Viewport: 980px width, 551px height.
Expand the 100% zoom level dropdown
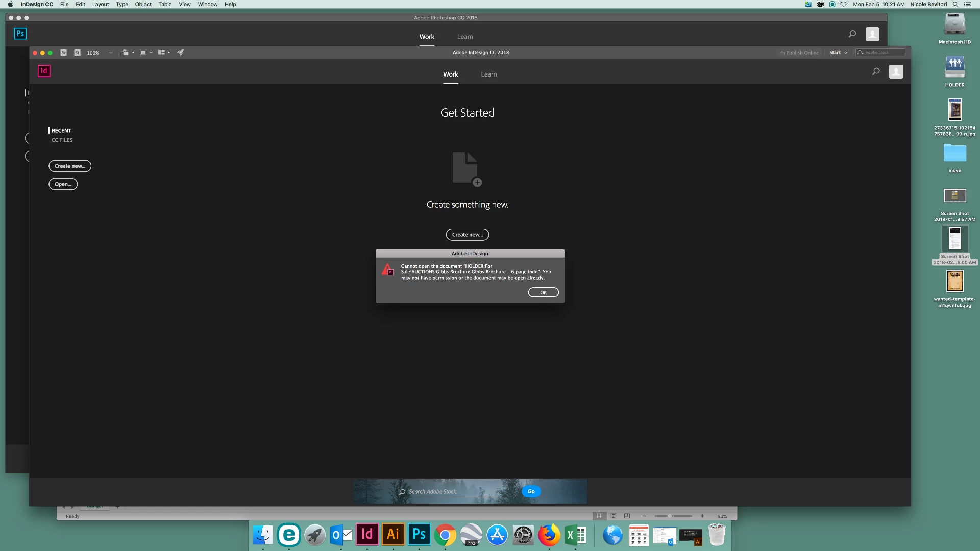click(111, 53)
